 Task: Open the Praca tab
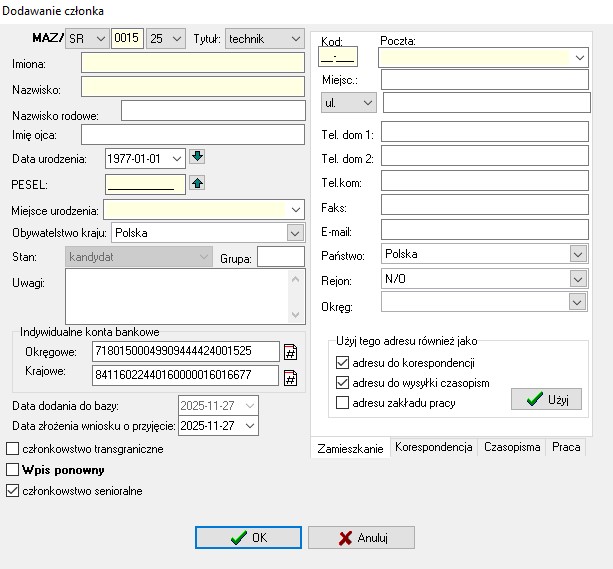(565, 448)
